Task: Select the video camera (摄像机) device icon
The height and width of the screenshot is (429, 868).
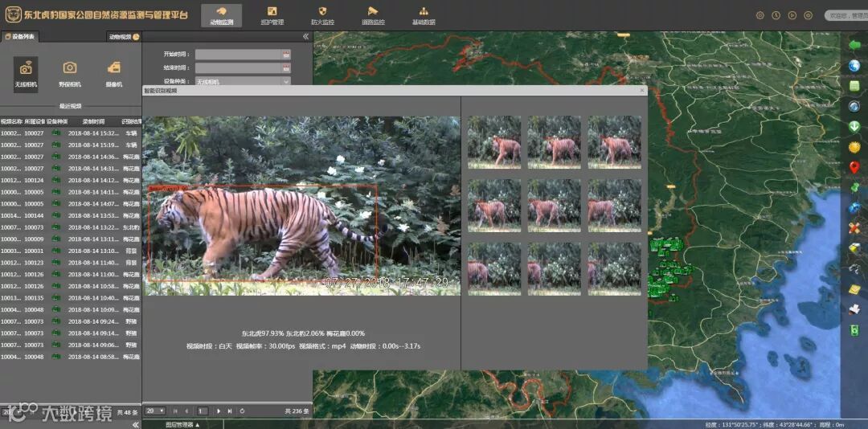Action: [114, 71]
